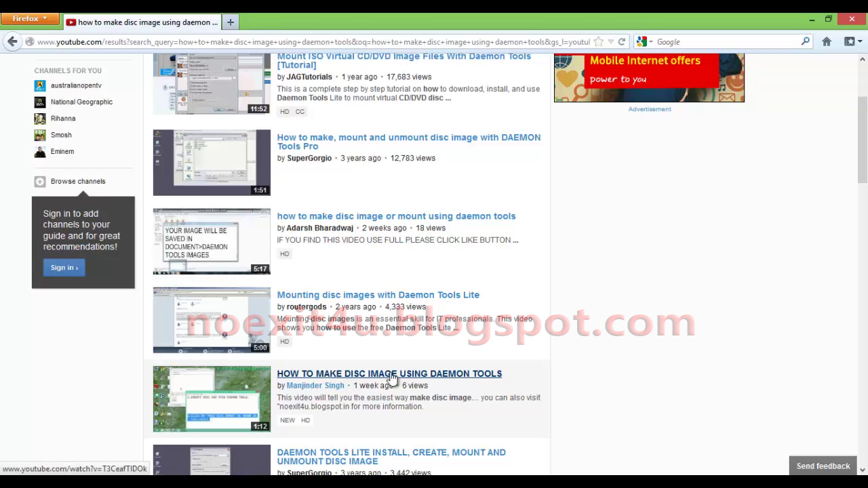Click the search icon at the address bar end

(x=805, y=41)
